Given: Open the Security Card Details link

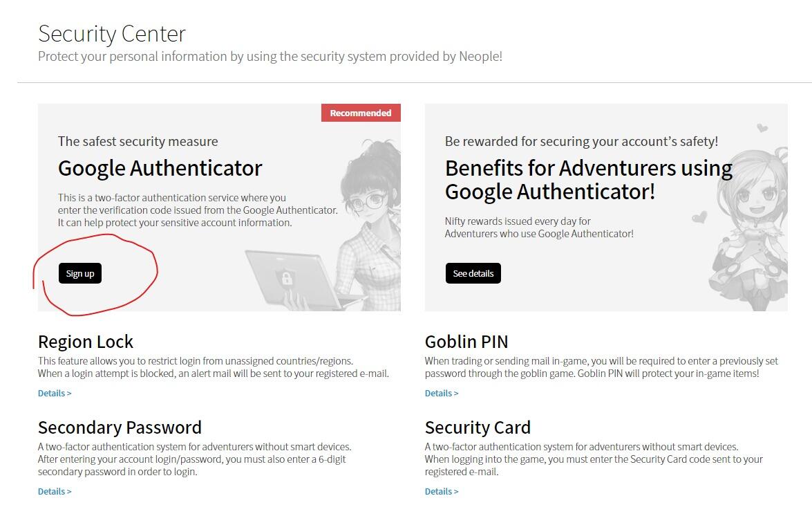Looking at the screenshot, I should [x=442, y=491].
